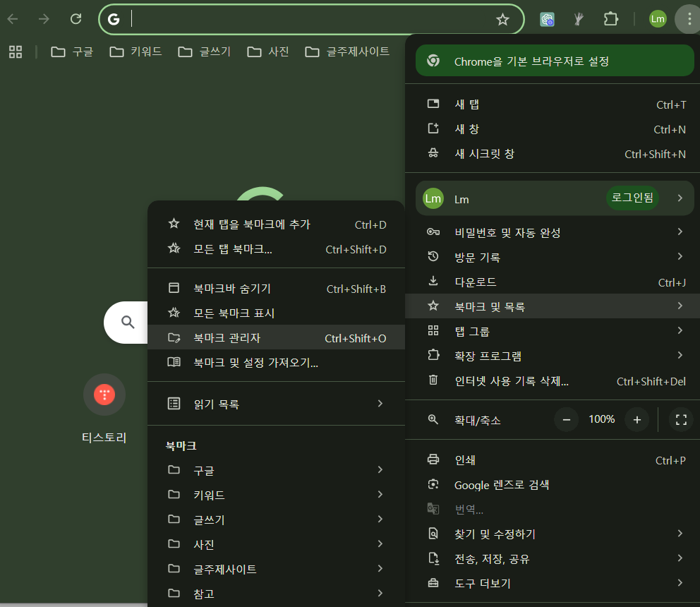Enter fullscreen using the fullscreen icon
Screen dimensions: 700x607
[681, 420]
